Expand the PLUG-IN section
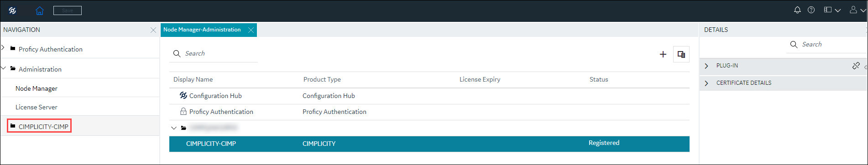The image size is (868, 165). (706, 66)
